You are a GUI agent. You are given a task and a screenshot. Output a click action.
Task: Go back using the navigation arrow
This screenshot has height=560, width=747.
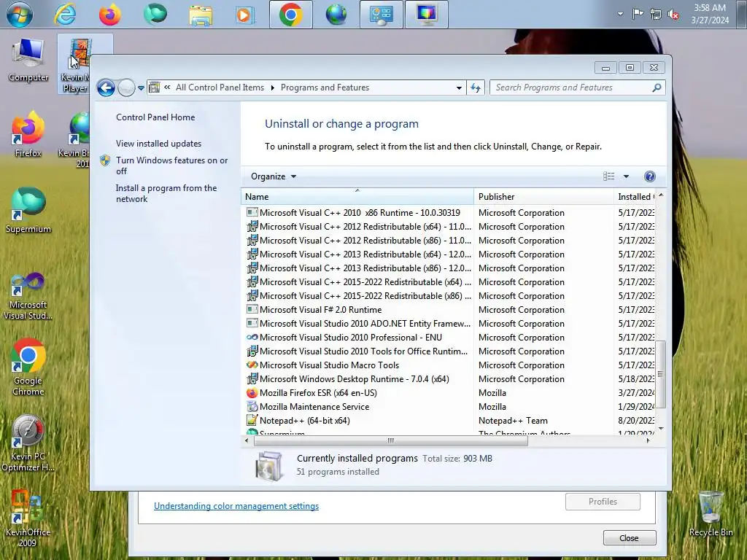pos(106,87)
